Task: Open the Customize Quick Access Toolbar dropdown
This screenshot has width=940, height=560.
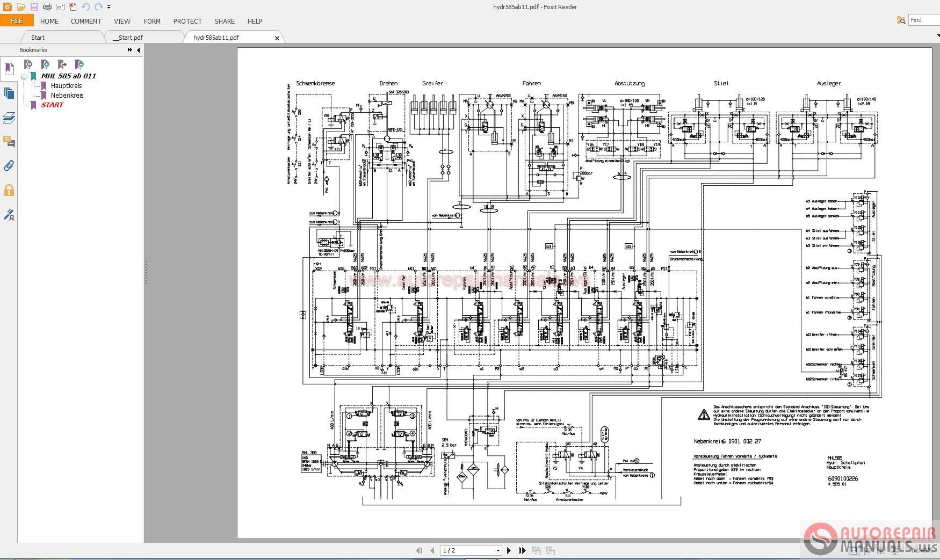Action: click(x=109, y=8)
